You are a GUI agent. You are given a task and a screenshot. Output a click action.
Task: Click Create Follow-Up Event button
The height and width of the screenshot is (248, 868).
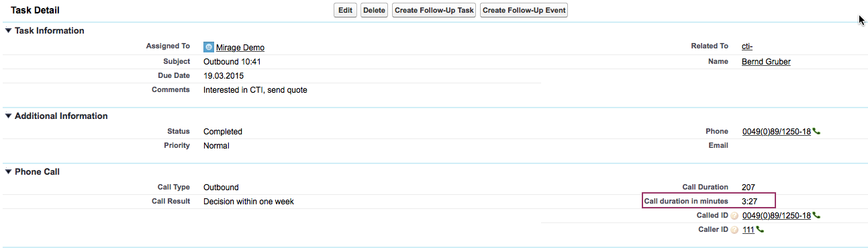click(524, 10)
